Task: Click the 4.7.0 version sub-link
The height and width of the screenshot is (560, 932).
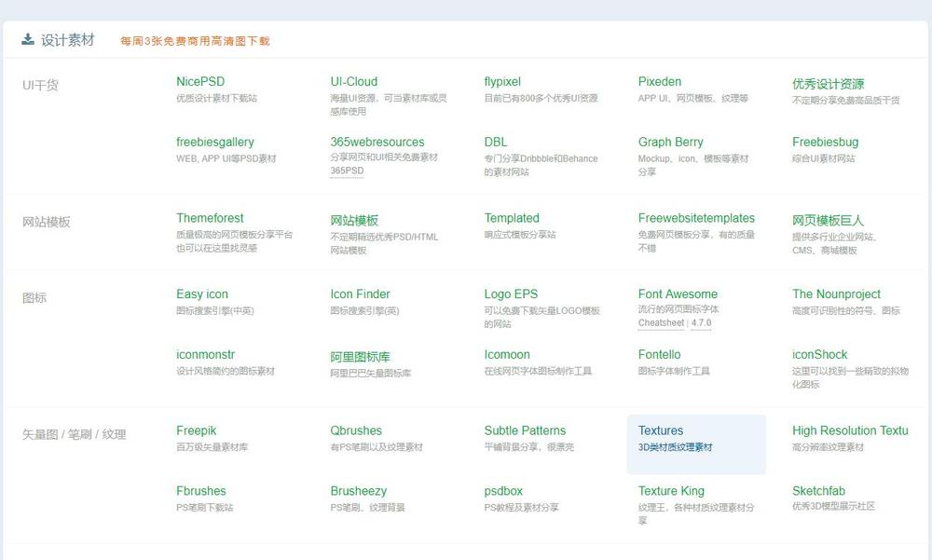Action: 702,322
